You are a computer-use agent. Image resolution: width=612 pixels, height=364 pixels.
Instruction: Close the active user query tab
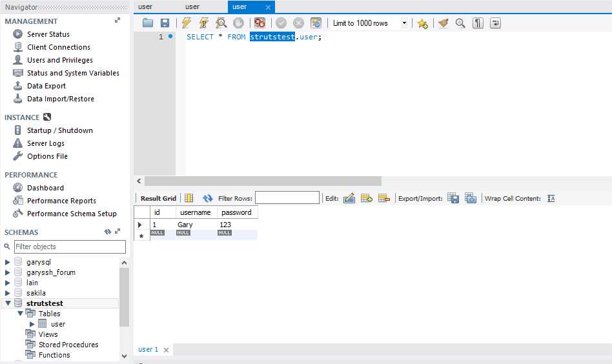pos(268,7)
